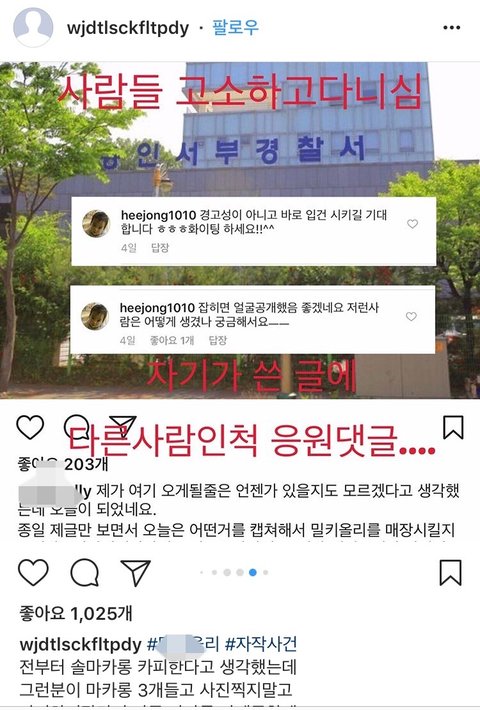Viewport: 480px width, 710px height.
Task: Select the active blue carousel dot indicator
Action: click(253, 572)
